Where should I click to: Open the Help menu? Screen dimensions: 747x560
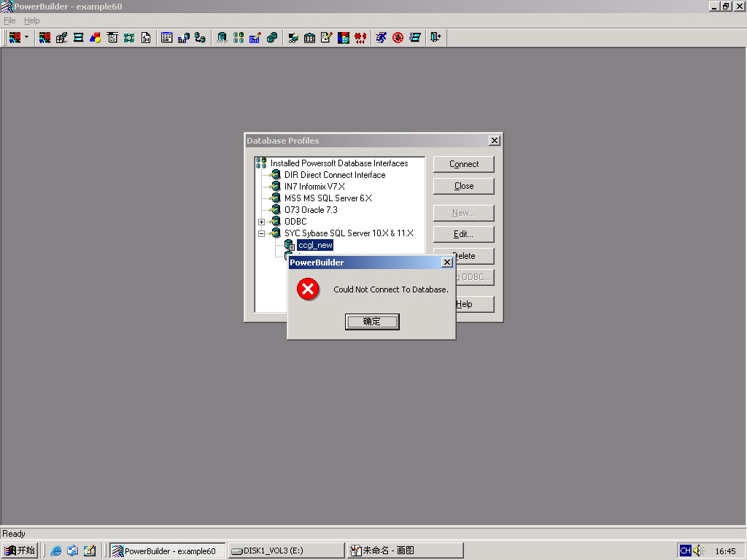pos(32,20)
